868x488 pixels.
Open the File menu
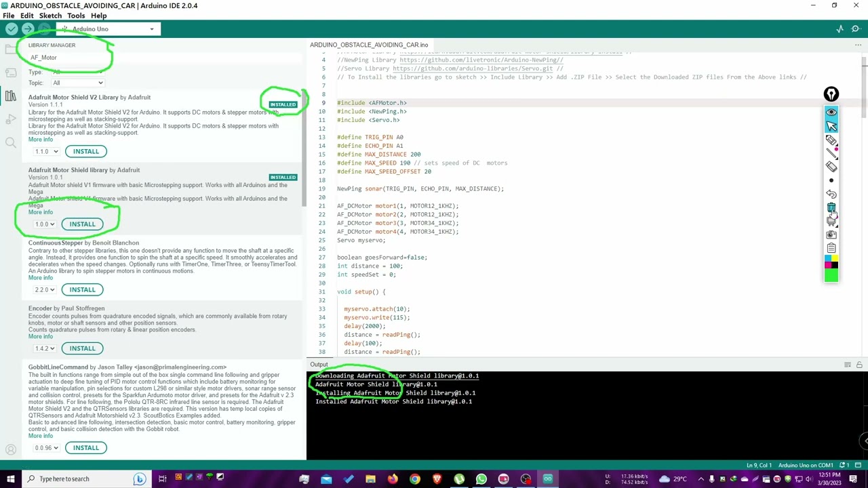coord(8,16)
